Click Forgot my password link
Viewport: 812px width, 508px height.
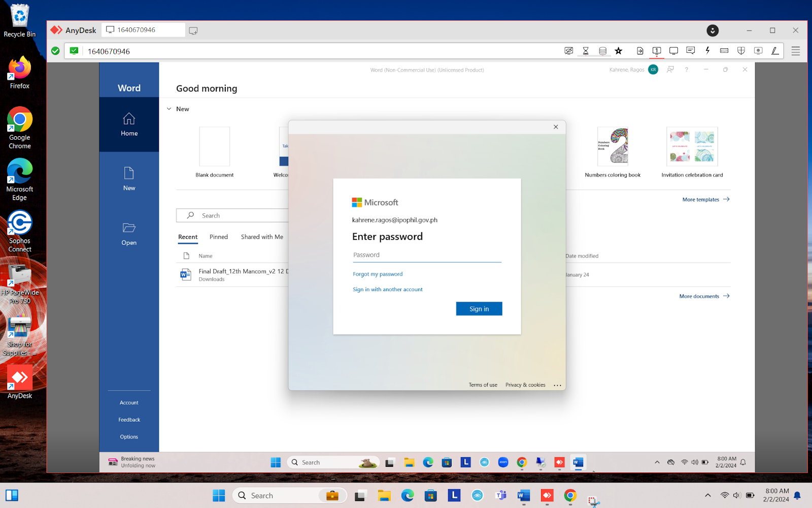pos(378,274)
